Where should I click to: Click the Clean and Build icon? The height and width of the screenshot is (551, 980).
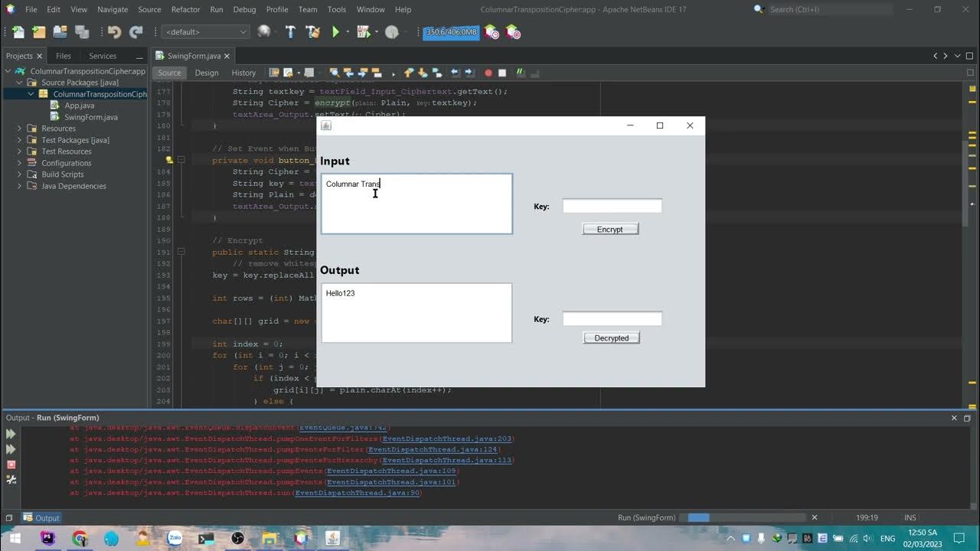pyautogui.click(x=312, y=32)
